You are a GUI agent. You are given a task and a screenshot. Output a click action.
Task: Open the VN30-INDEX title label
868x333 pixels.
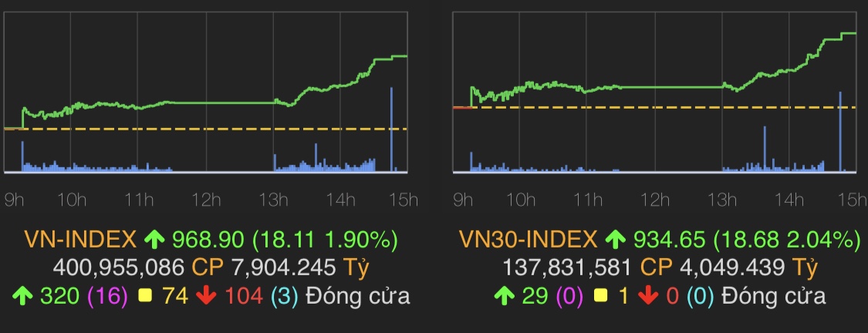[x=526, y=240]
